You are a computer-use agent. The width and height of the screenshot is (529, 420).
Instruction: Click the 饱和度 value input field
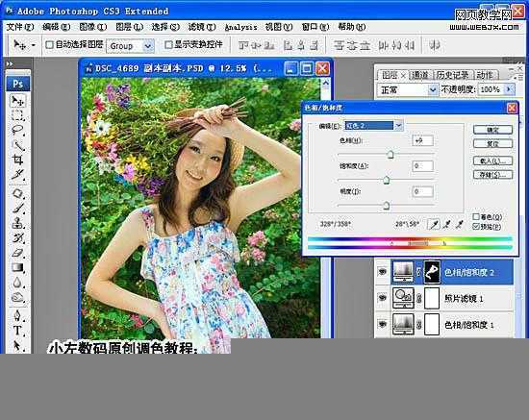[x=423, y=166]
